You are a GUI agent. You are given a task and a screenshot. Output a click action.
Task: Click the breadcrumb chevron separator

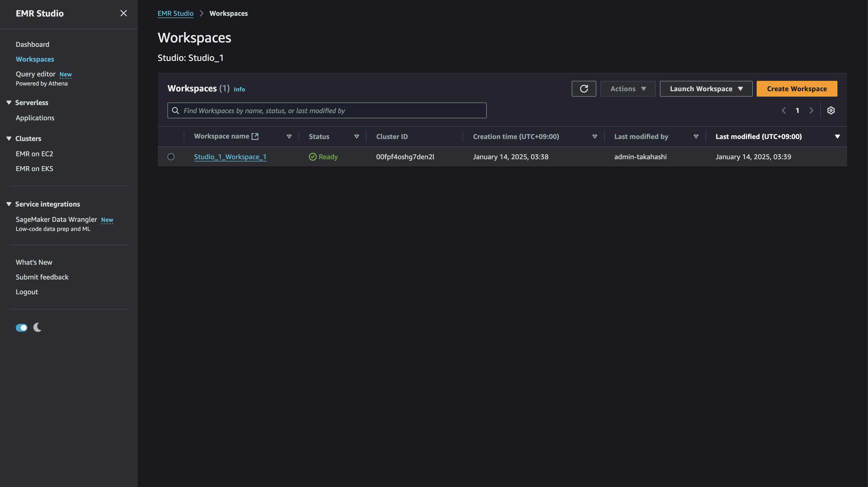(201, 13)
